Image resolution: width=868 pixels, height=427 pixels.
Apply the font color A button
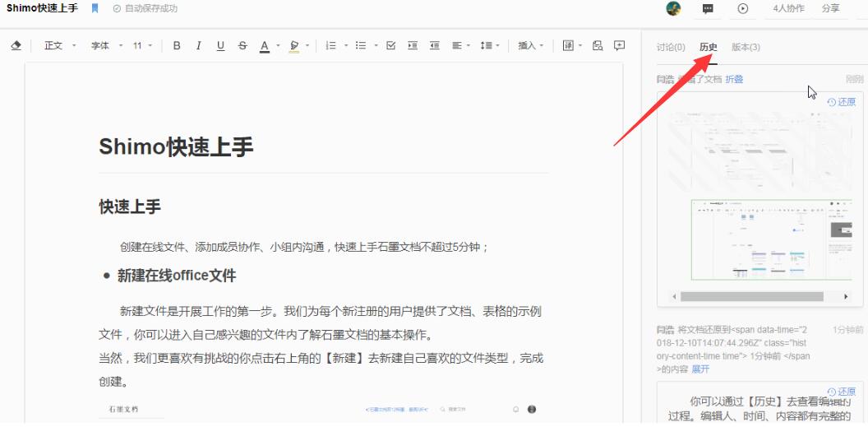click(265, 47)
